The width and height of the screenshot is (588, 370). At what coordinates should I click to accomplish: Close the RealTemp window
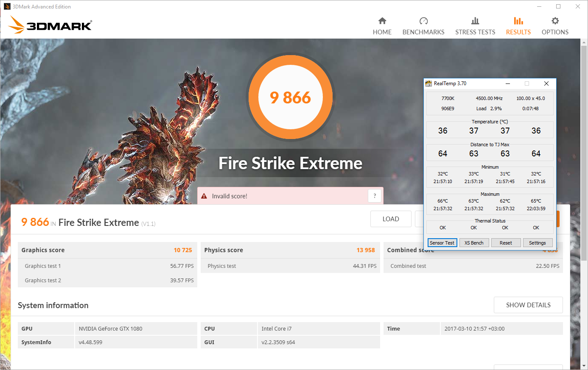pos(546,83)
